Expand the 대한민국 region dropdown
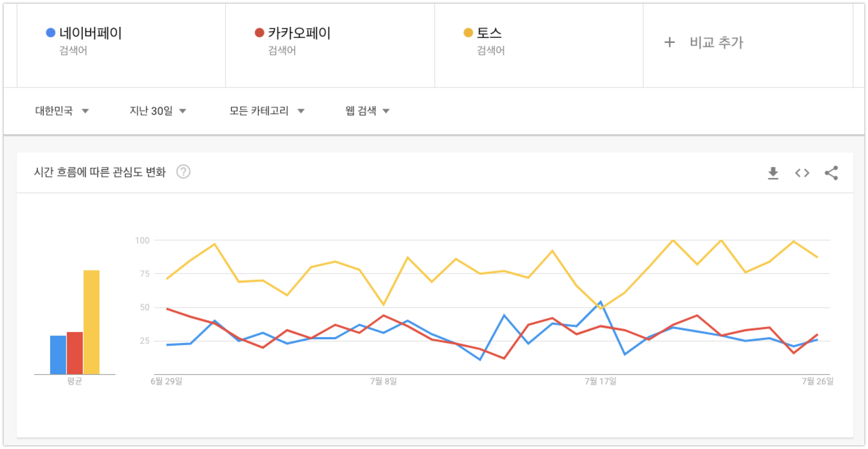This screenshot has height=449, width=868. coord(62,110)
